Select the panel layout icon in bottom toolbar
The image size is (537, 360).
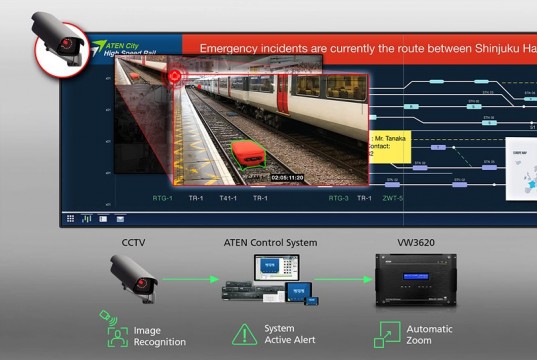point(103,219)
